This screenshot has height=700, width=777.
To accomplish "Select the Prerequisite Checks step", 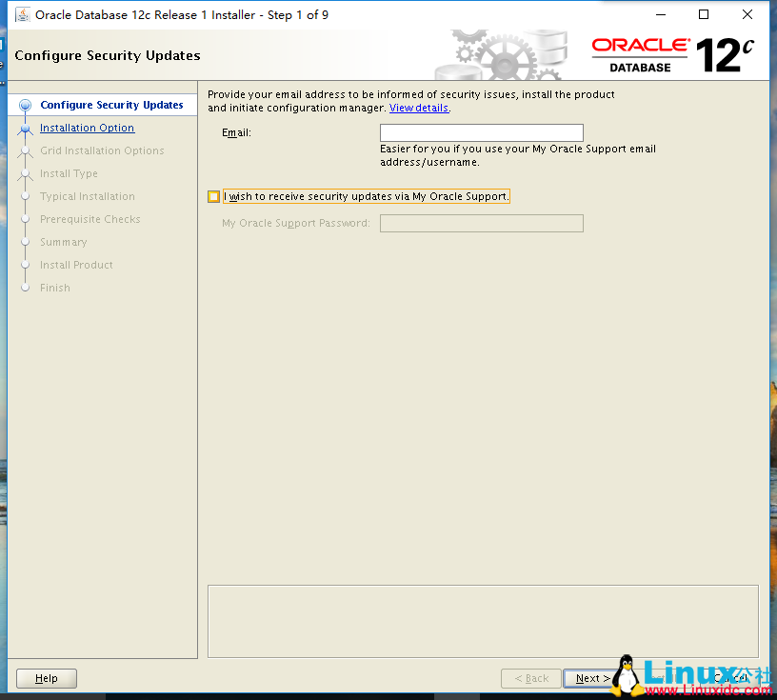I will pyautogui.click(x=91, y=219).
